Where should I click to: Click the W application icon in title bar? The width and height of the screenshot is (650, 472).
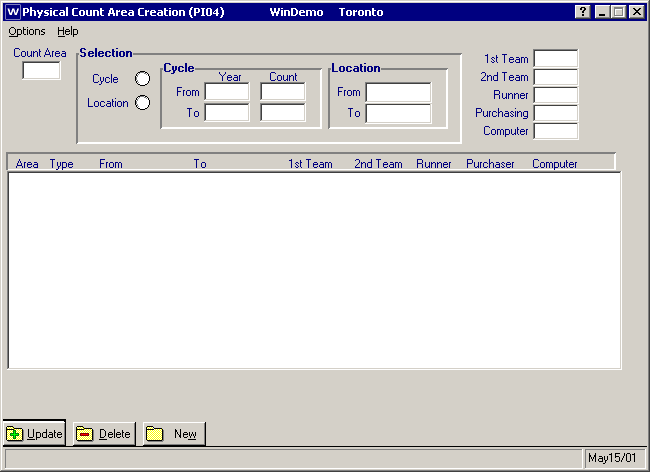(x=13, y=12)
